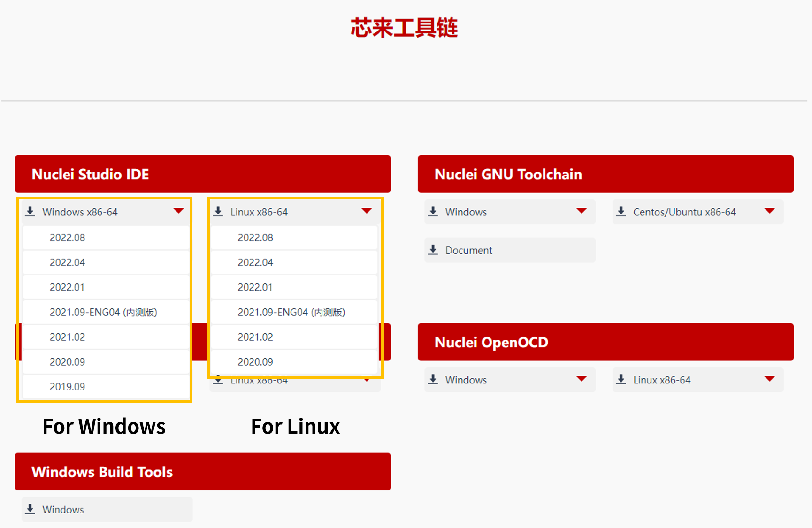Click download icon next to Windows under GNU Toolchain
This screenshot has width=812, height=528.
(x=433, y=211)
